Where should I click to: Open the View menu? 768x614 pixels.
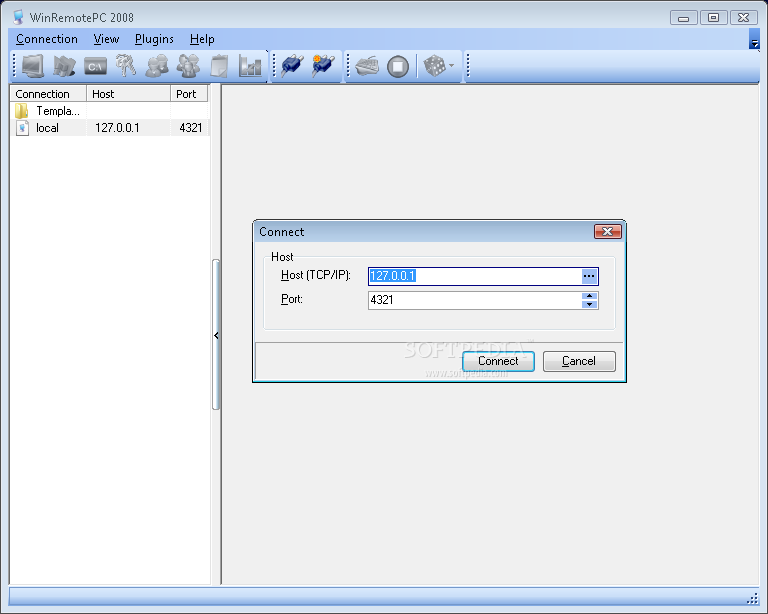click(106, 39)
